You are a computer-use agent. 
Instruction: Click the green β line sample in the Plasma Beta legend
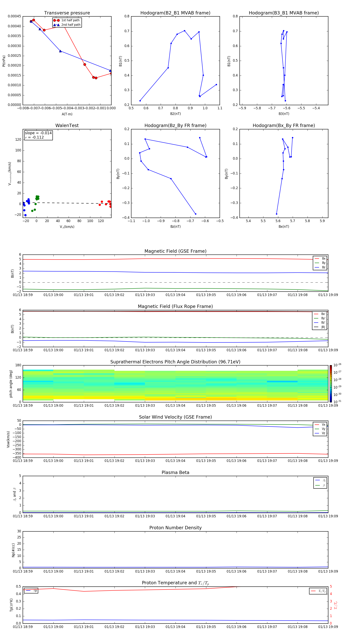point(317,485)
